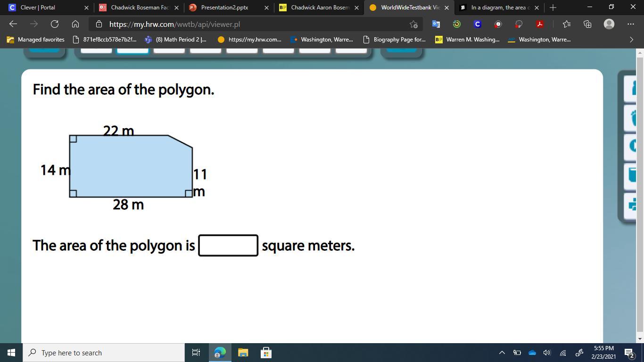Open the Wi-Fi network panel
This screenshot has width=644, height=362.
click(563, 353)
